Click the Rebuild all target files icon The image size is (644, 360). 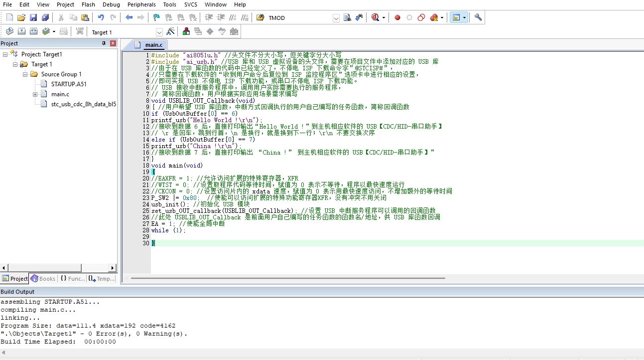click(33, 31)
